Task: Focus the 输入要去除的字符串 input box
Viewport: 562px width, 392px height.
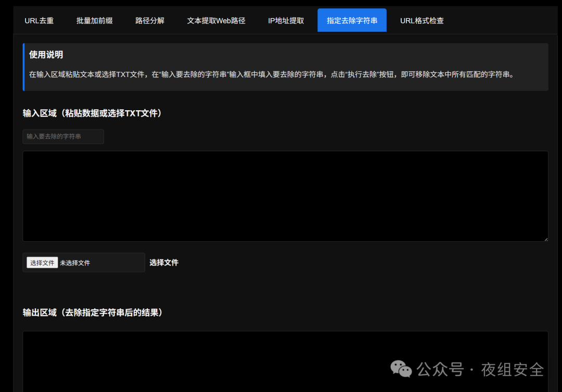Action: [x=62, y=136]
